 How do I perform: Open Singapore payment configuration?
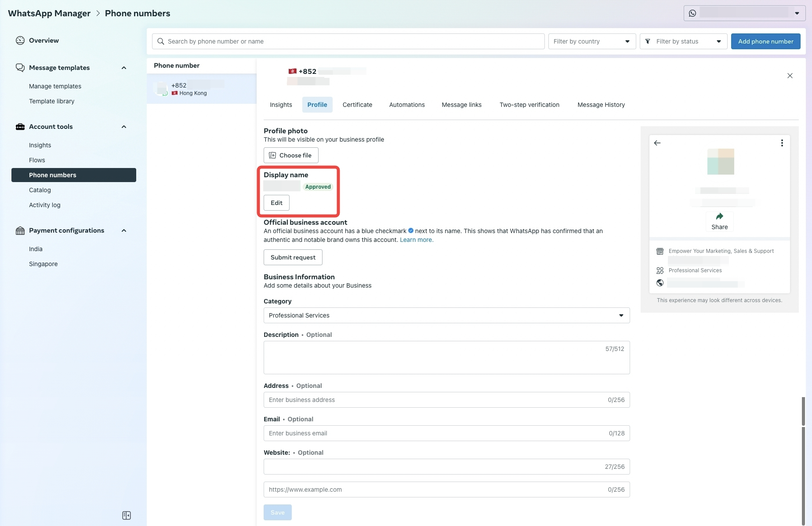pyautogui.click(x=43, y=264)
